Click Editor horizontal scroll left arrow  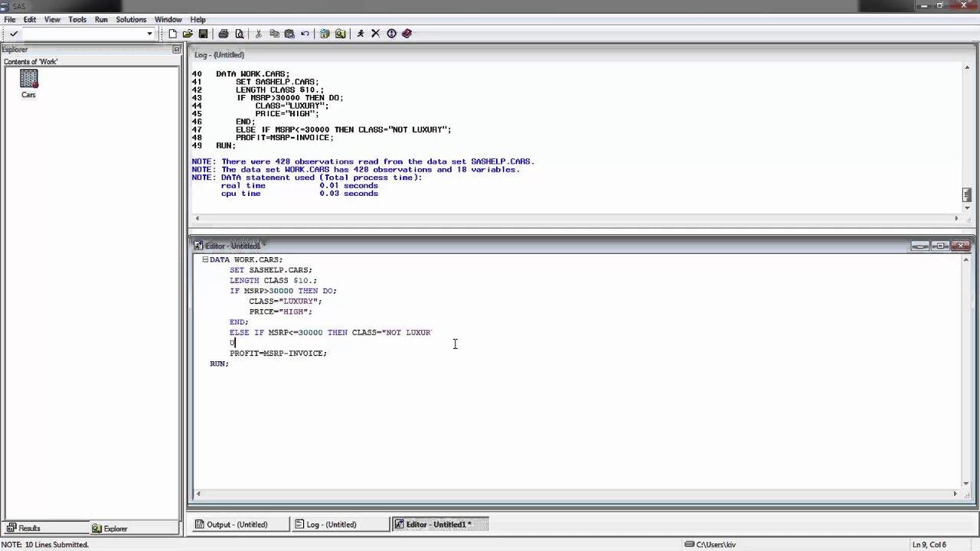(x=197, y=494)
